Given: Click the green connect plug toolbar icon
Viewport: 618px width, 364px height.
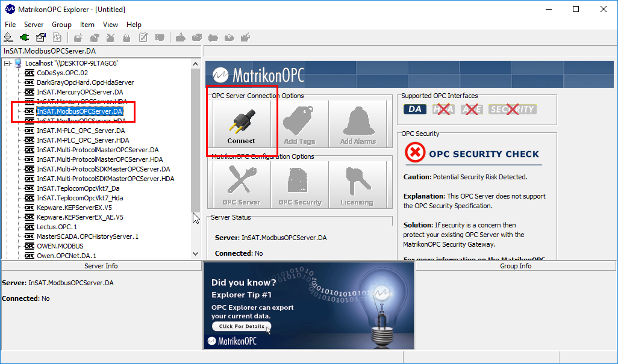Looking at the screenshot, I should point(25,37).
